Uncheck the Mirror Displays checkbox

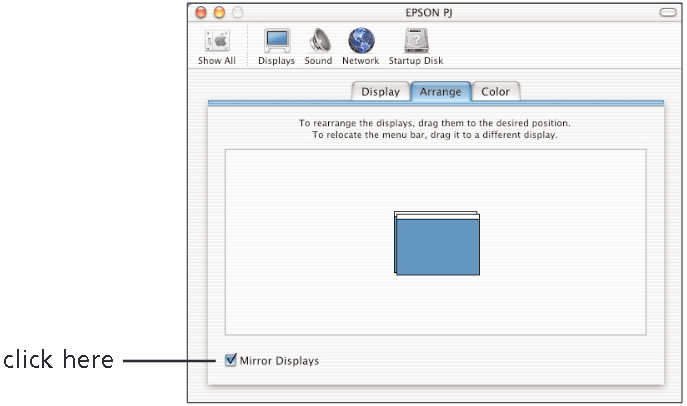click(230, 360)
